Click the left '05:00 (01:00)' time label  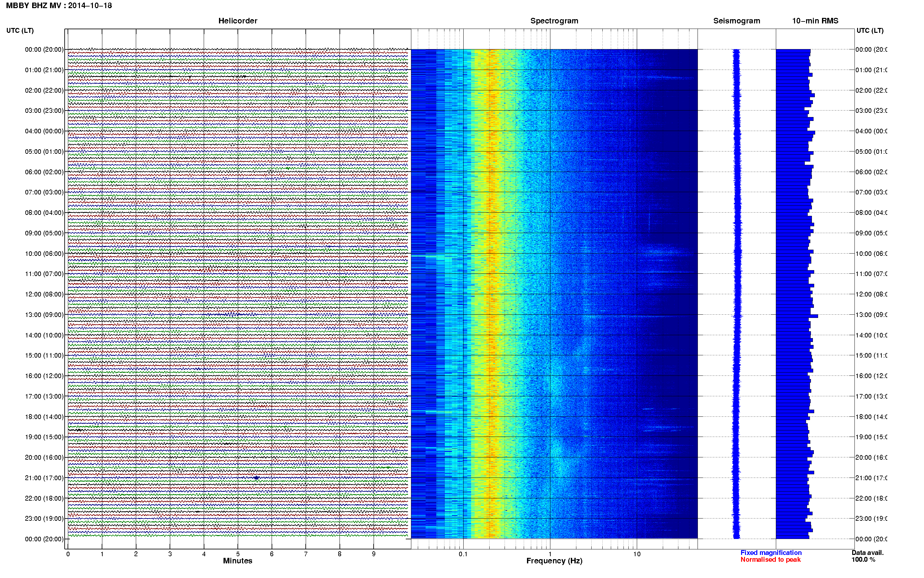[x=44, y=151]
